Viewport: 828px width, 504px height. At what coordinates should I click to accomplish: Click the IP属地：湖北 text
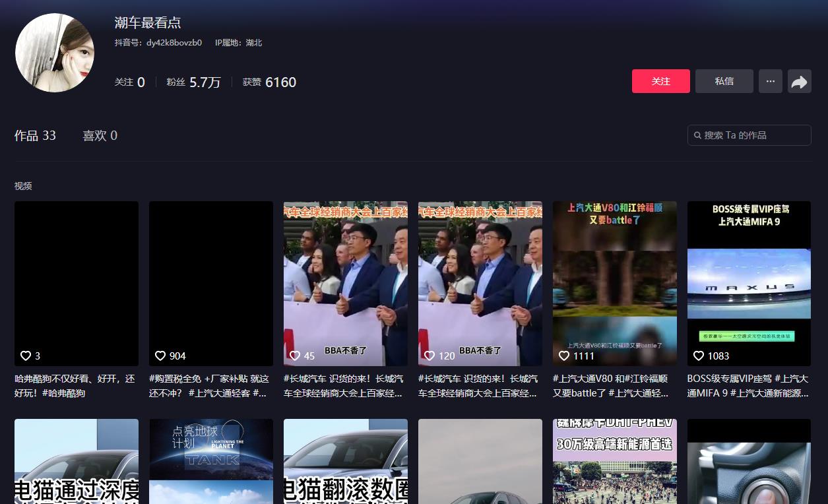pyautogui.click(x=238, y=43)
